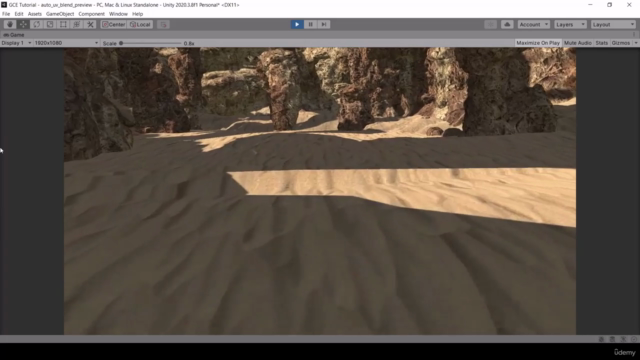640x360 pixels.
Task: Select the Rotate tool
Action: (37, 24)
